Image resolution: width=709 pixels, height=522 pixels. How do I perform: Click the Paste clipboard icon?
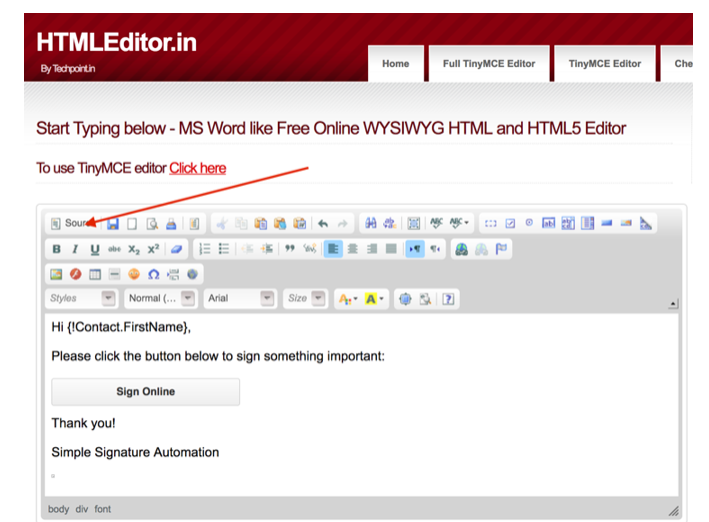260,223
